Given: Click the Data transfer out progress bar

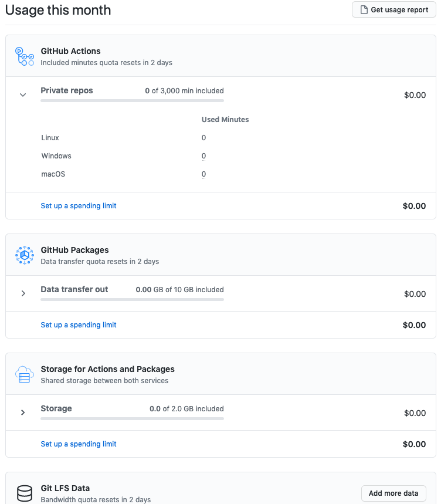Looking at the screenshot, I should [x=132, y=300].
